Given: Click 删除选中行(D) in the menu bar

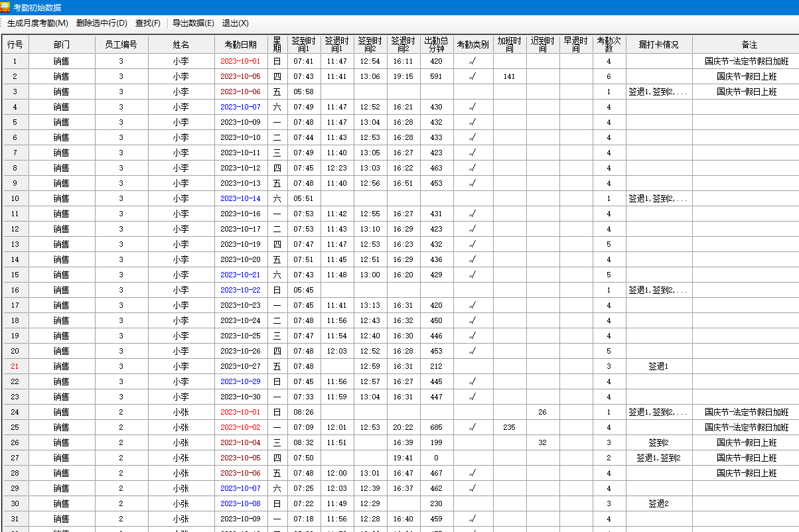Looking at the screenshot, I should [x=102, y=23].
